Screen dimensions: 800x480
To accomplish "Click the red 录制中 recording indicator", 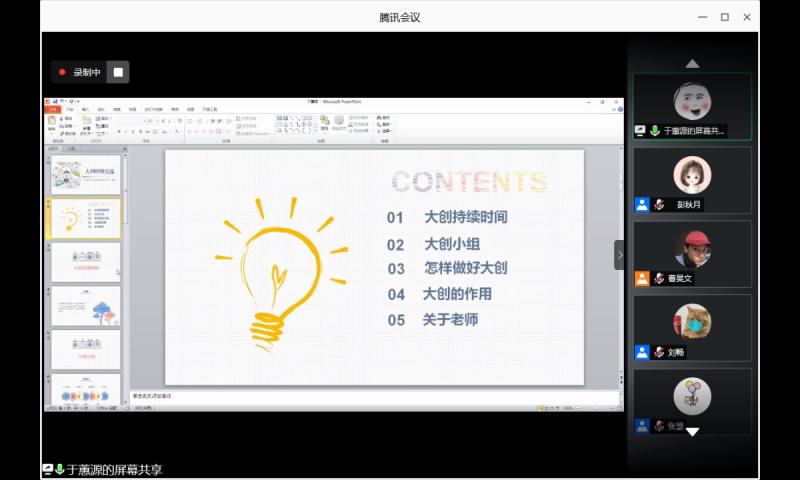I will (x=80, y=72).
